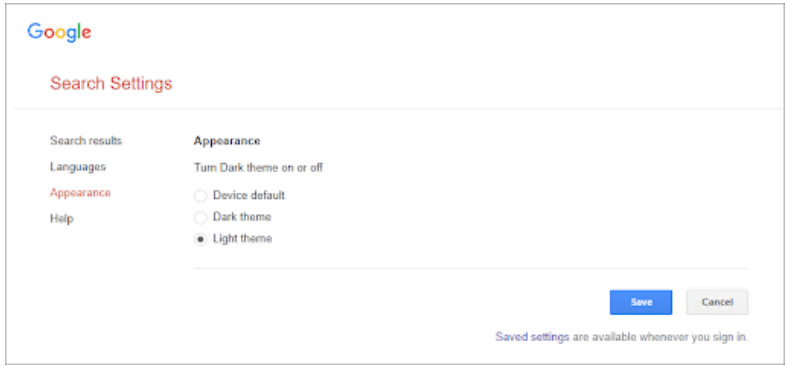Image resolution: width=788 pixels, height=367 pixels.
Task: Save the appearance settings
Action: (641, 302)
